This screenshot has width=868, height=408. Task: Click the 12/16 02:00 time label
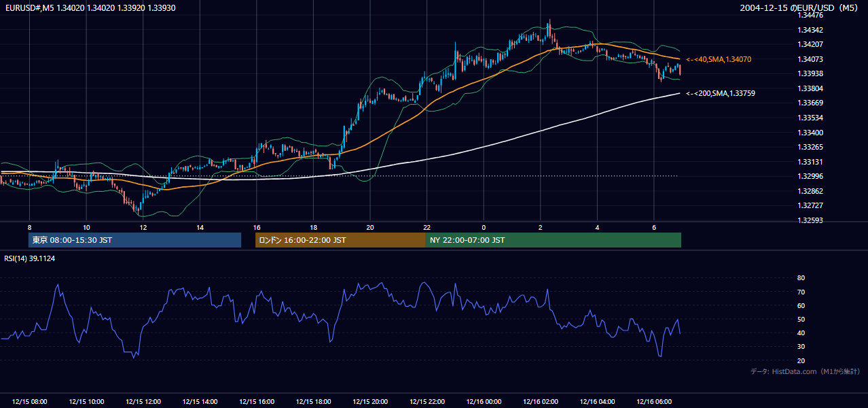[541, 402]
